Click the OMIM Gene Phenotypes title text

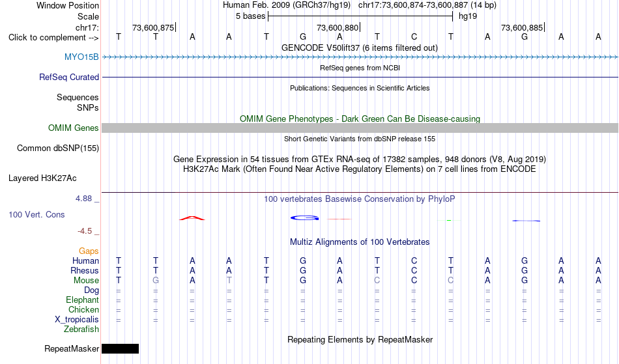point(360,119)
